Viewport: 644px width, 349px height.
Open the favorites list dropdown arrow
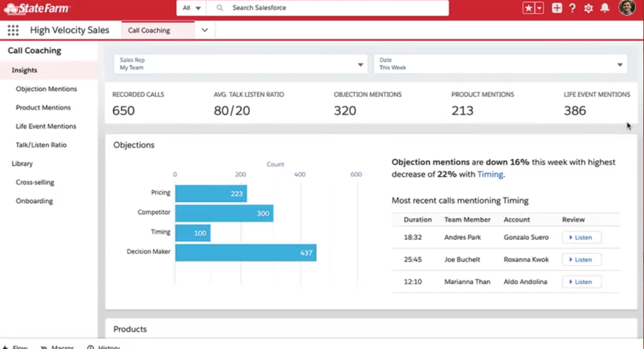pos(539,8)
